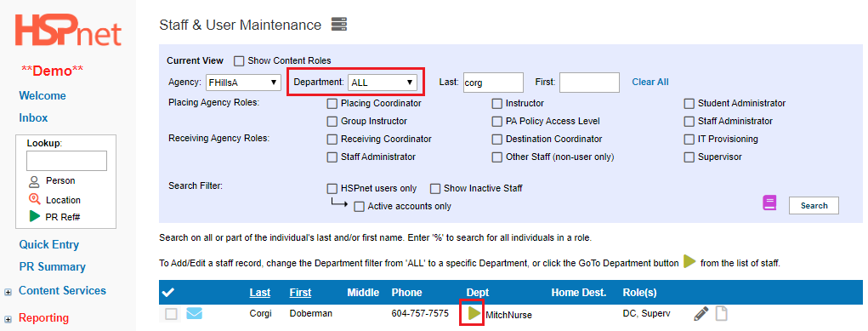Expand the Content Services menu
Viewport: 868px width, 331px height.
point(8,292)
